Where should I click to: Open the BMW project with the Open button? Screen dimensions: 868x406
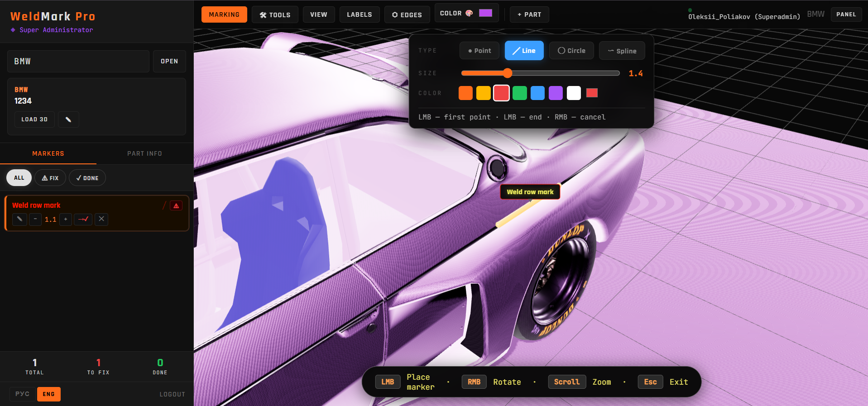[x=169, y=61]
